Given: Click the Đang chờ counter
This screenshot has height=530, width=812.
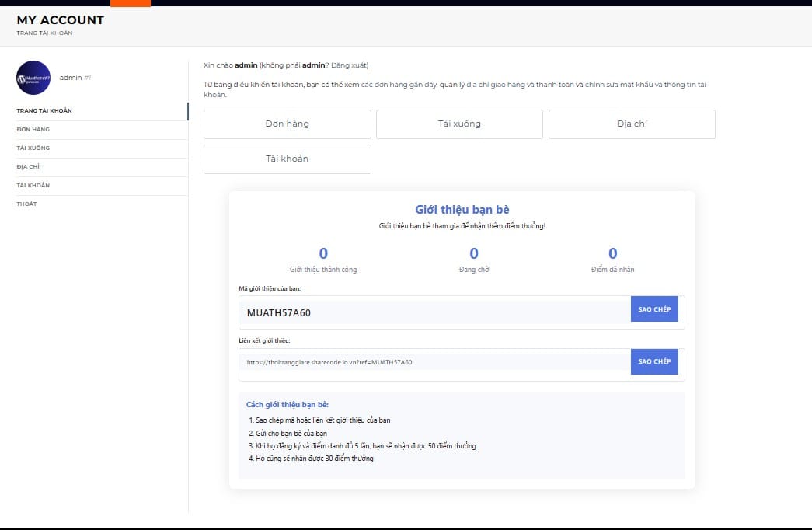Looking at the screenshot, I should click(x=474, y=260).
